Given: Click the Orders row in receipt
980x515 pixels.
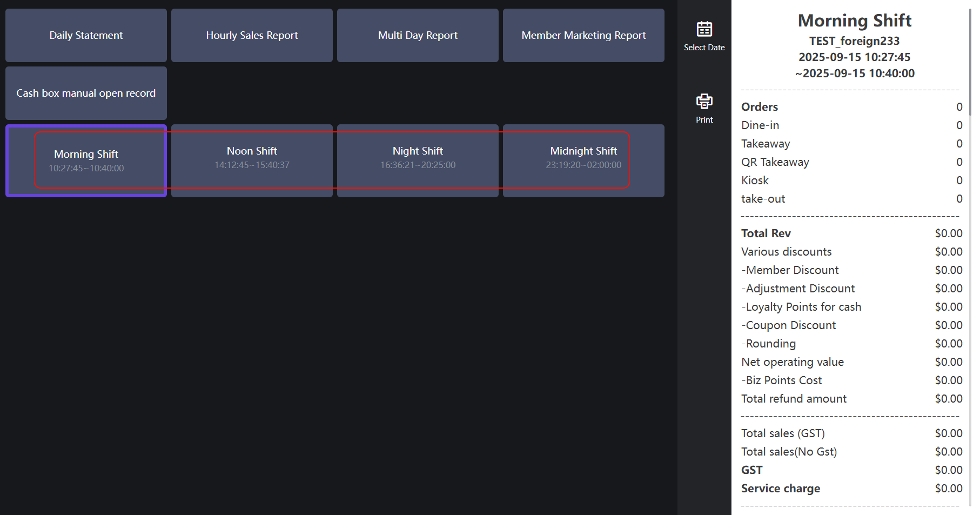Looking at the screenshot, I should pyautogui.click(x=760, y=107).
